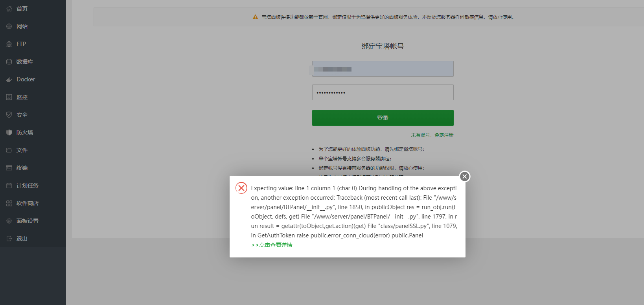This screenshot has width=644, height=305.
Task: Go to the 数据库 section
Action: [33, 62]
